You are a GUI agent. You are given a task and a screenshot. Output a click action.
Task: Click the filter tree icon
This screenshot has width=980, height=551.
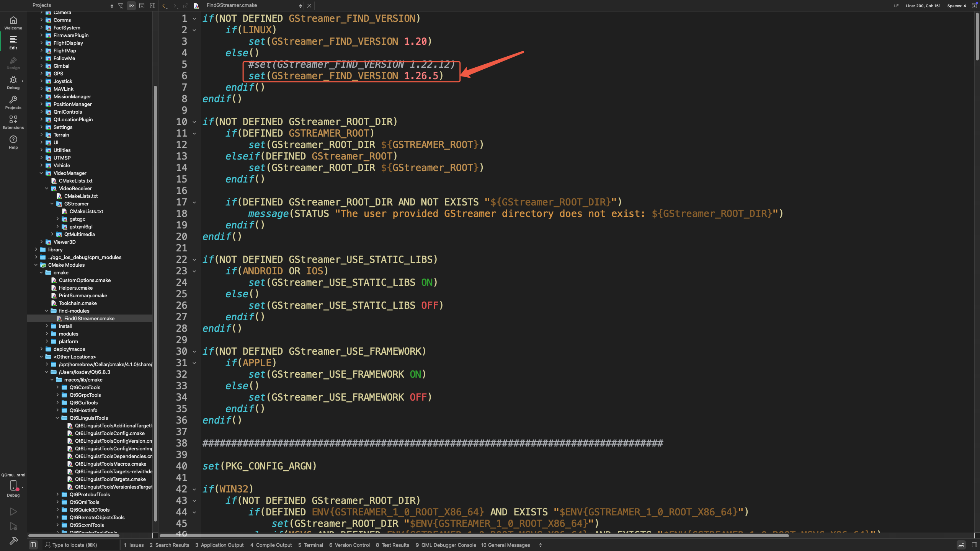121,6
